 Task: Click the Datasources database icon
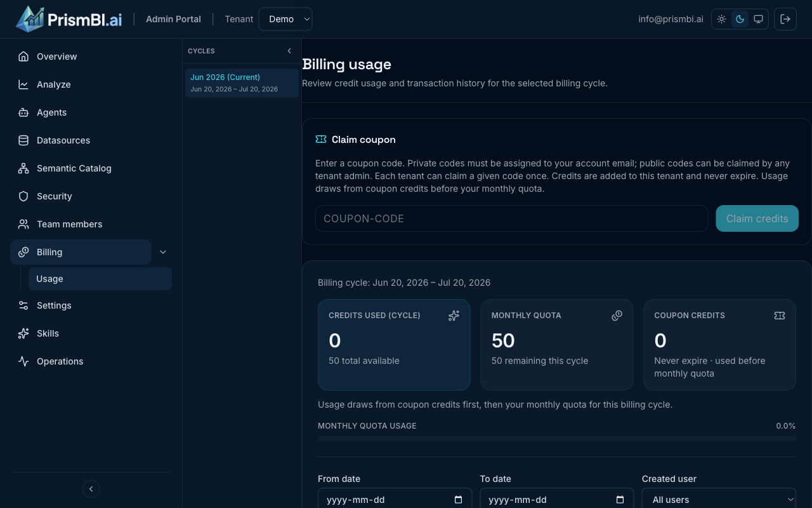(x=23, y=140)
